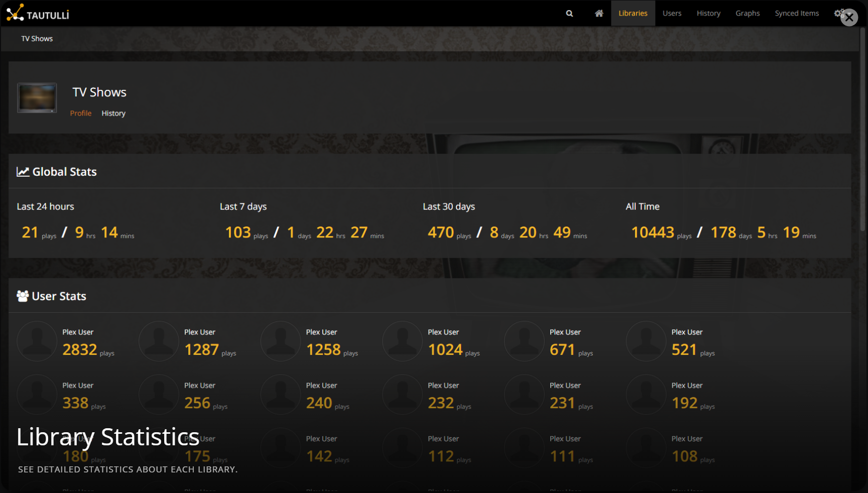Open the History tab in navbar
This screenshot has height=493, width=868.
(x=708, y=14)
